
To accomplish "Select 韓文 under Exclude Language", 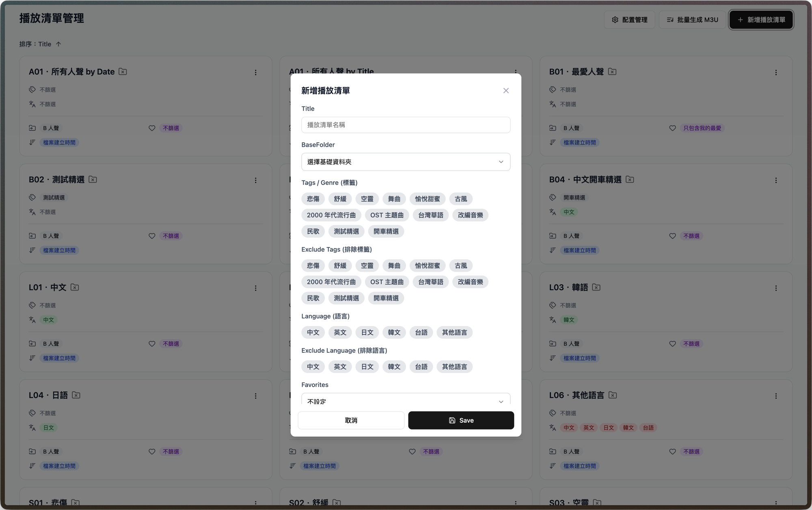I will [394, 367].
